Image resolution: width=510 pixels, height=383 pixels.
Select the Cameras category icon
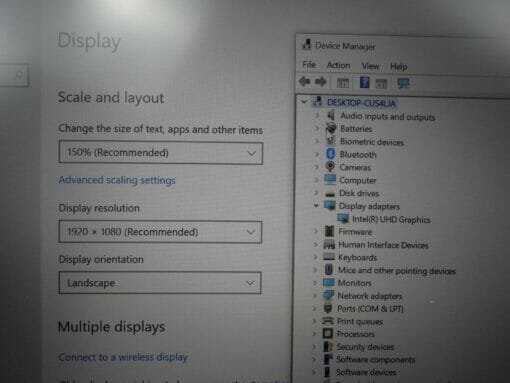[x=330, y=167]
